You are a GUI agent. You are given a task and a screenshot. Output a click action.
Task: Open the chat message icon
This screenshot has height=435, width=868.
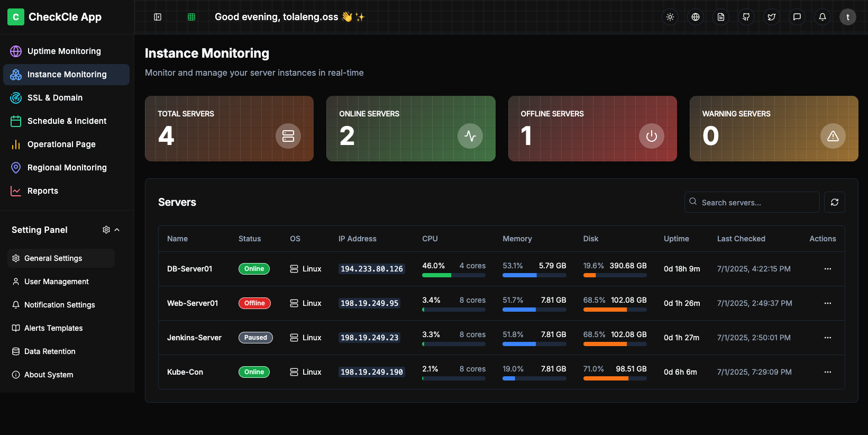pyautogui.click(x=797, y=17)
